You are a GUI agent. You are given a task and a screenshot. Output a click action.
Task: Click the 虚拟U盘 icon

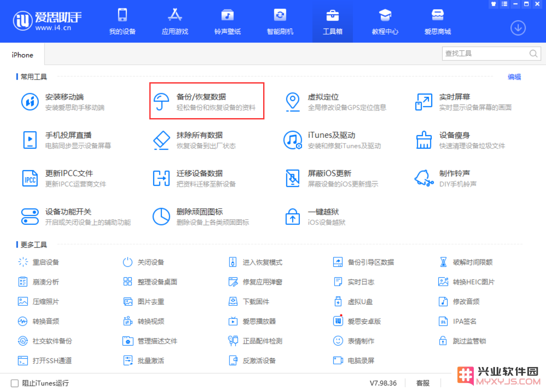click(338, 301)
